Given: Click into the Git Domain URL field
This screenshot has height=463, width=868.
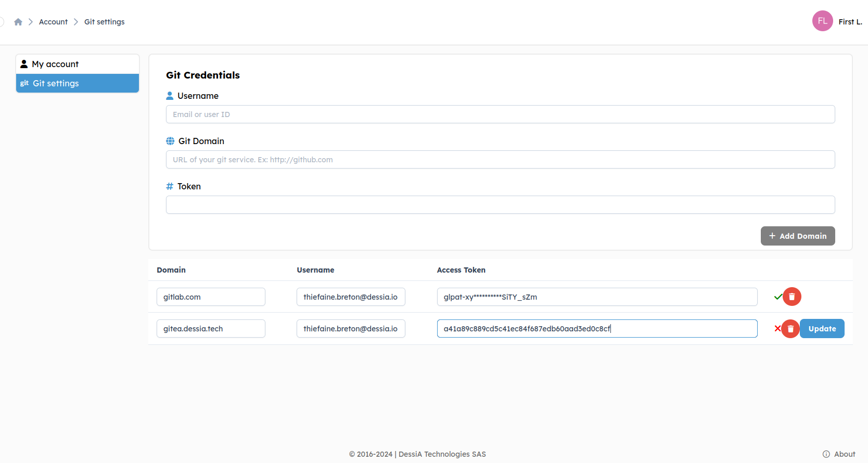Looking at the screenshot, I should click(500, 160).
